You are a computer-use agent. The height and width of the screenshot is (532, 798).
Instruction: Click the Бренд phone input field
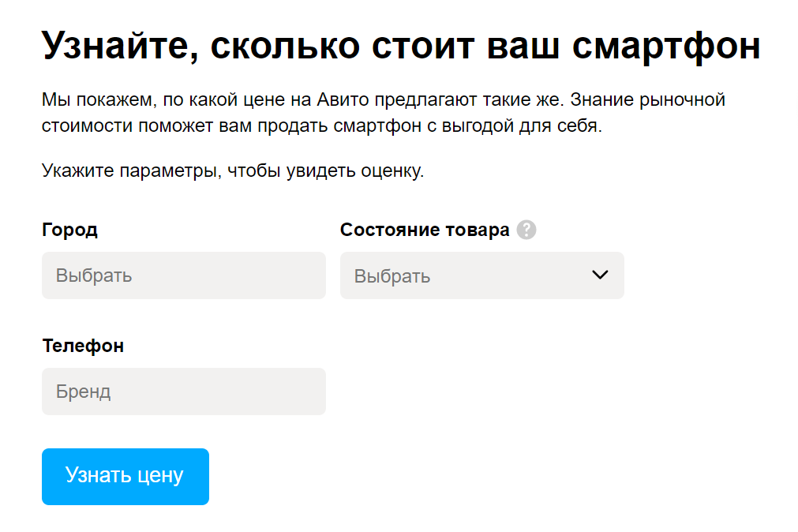point(183,392)
